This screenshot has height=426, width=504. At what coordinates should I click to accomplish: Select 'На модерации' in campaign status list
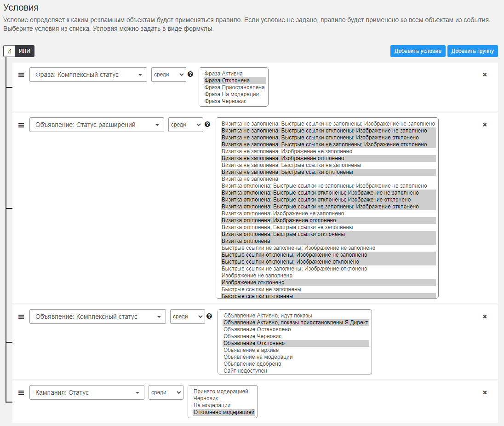point(212,405)
